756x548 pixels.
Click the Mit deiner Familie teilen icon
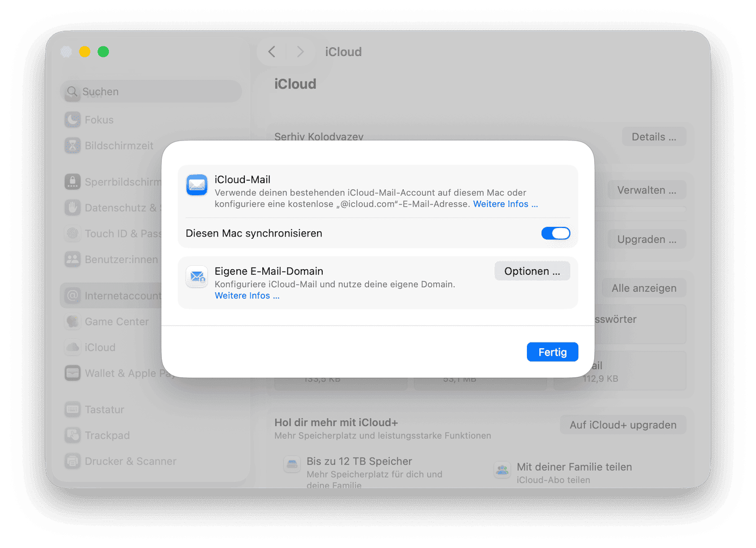point(502,470)
